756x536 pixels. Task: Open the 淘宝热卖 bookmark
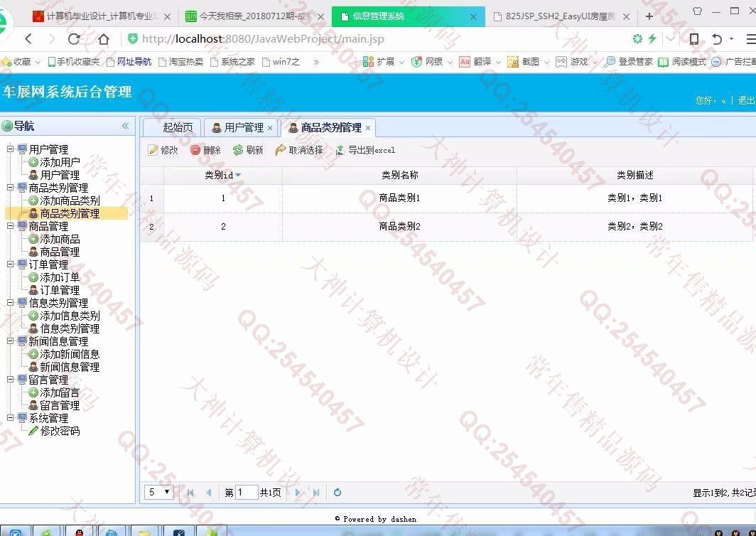[180, 62]
